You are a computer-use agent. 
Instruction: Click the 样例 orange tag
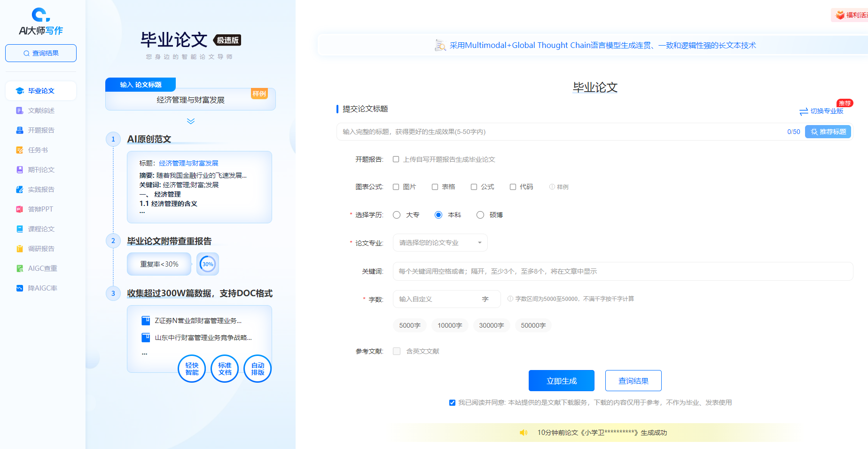[x=259, y=94]
